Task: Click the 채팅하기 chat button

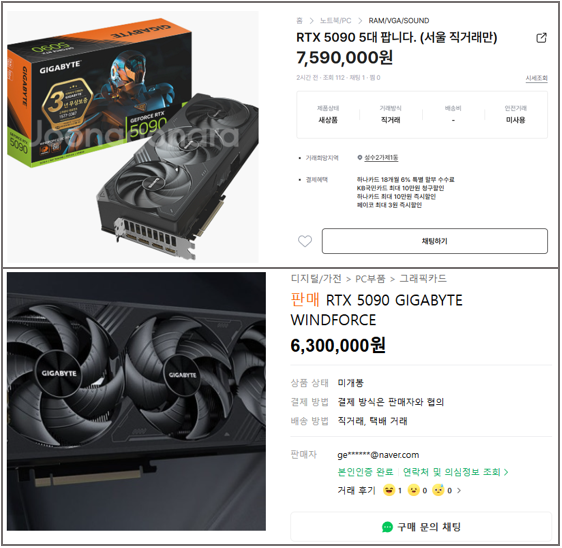Action: (435, 241)
